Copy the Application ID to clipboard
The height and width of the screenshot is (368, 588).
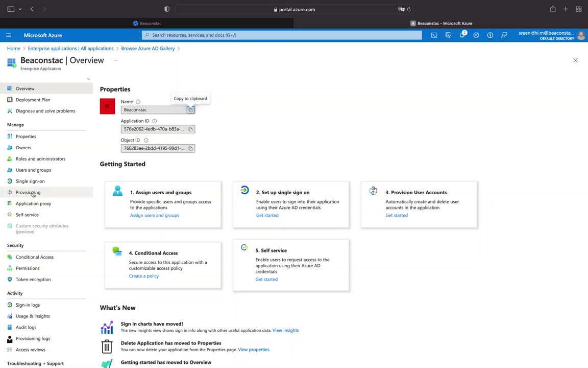pyautogui.click(x=190, y=129)
